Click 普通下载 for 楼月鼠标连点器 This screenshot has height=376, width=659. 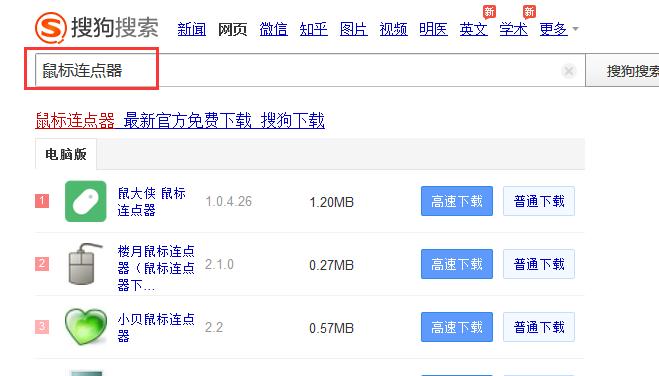539,264
